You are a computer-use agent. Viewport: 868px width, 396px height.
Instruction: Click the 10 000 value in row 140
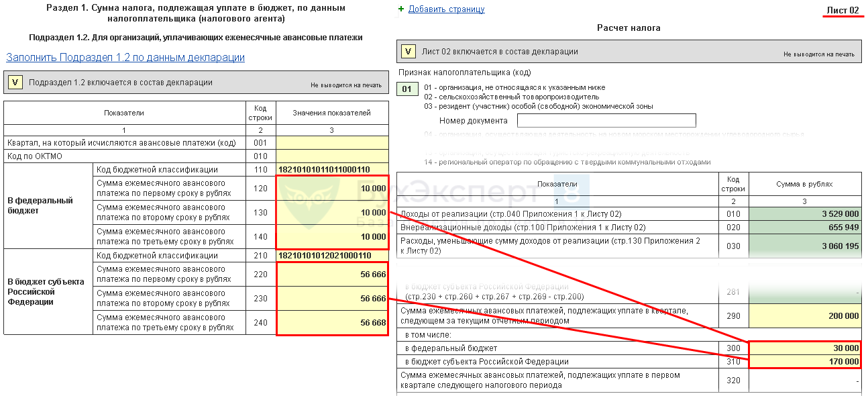332,237
